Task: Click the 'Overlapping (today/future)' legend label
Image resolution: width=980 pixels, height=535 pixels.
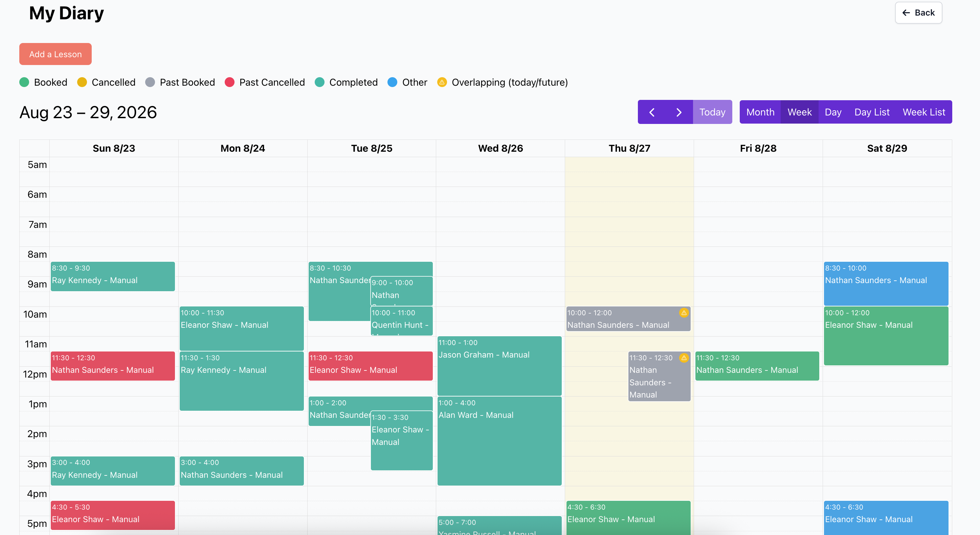Action: pyautogui.click(x=510, y=82)
